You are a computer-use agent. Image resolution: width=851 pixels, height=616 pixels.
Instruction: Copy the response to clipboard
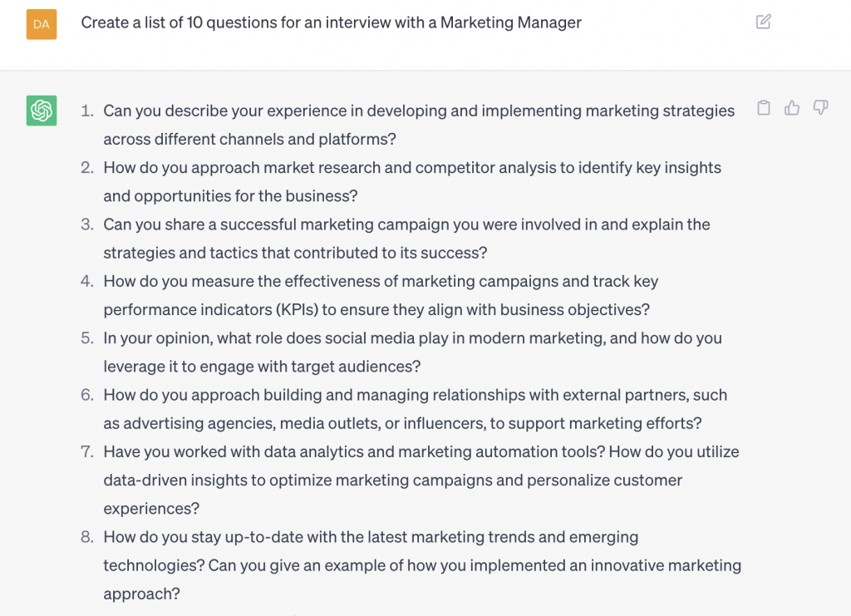764,108
